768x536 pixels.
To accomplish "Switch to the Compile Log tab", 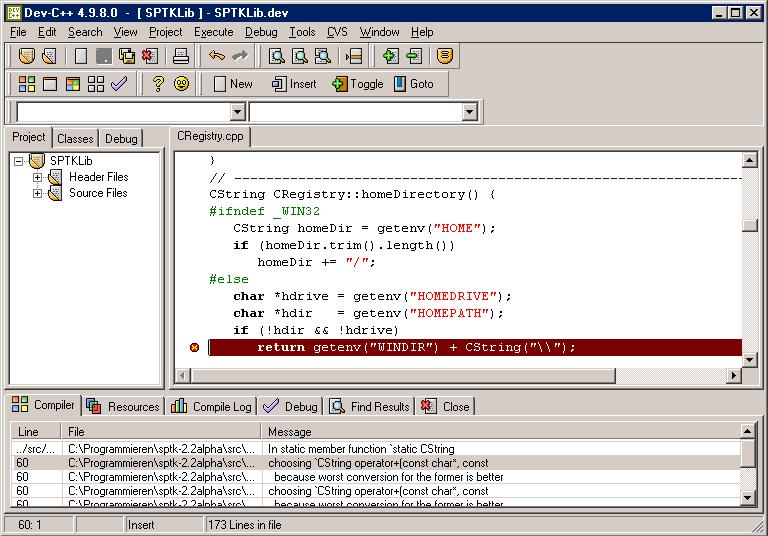I will point(211,407).
